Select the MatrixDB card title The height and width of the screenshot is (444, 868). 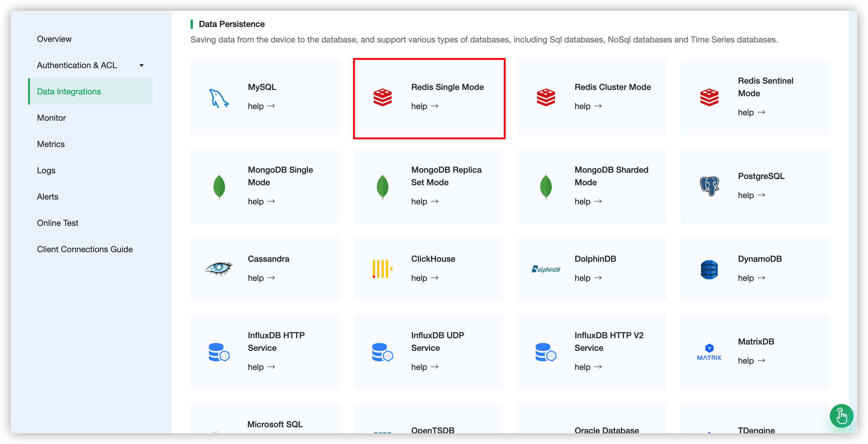756,342
